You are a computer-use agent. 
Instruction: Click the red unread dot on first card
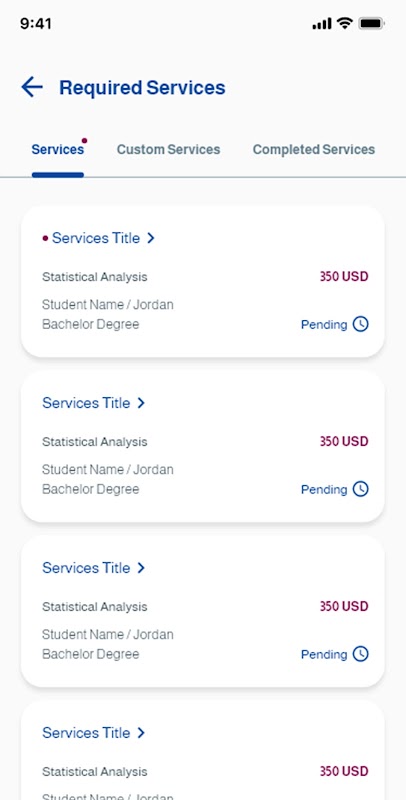[45, 238]
